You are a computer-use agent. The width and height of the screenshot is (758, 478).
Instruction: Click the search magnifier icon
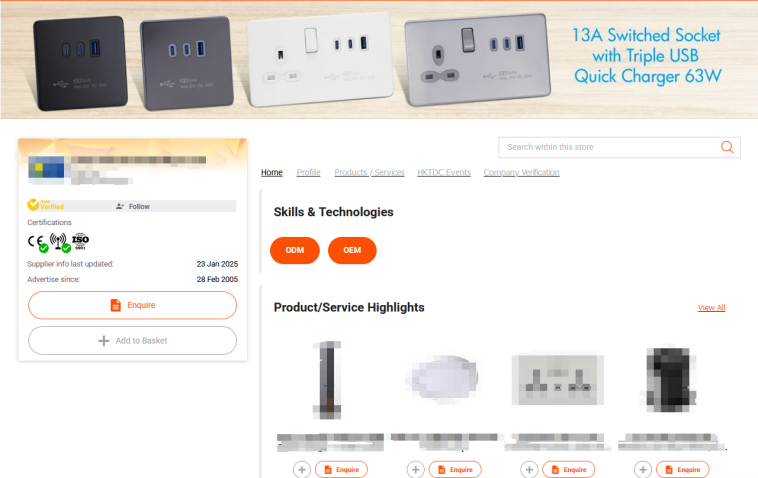(x=727, y=147)
